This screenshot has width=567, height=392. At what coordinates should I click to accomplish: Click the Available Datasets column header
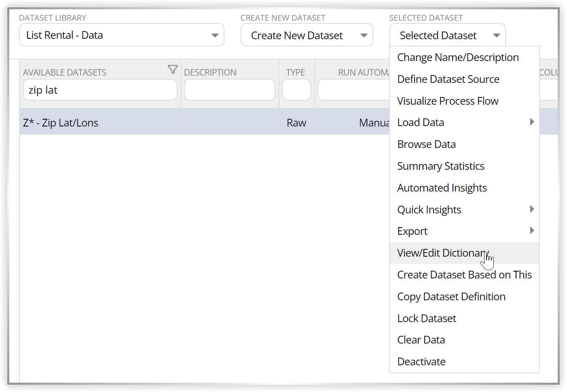[x=65, y=72]
